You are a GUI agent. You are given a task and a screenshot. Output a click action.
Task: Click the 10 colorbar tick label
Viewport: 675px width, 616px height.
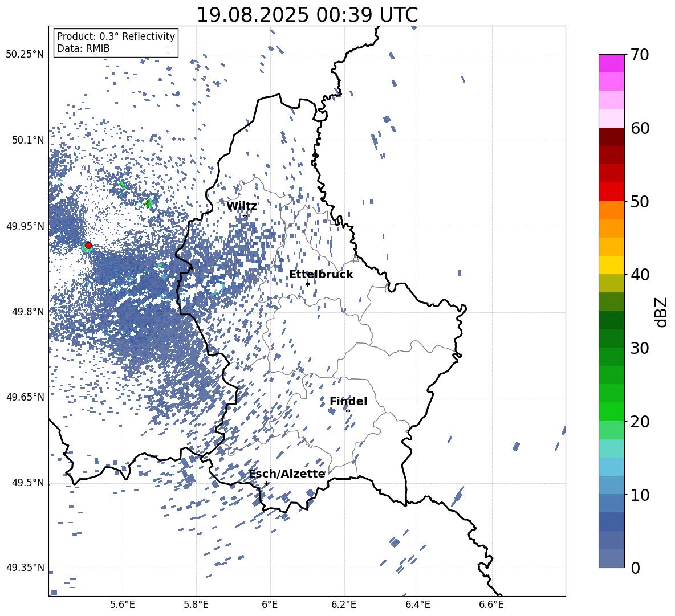coord(640,495)
